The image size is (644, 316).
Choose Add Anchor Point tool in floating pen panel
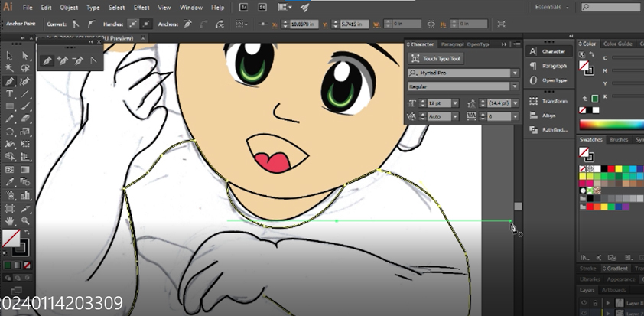(63, 60)
